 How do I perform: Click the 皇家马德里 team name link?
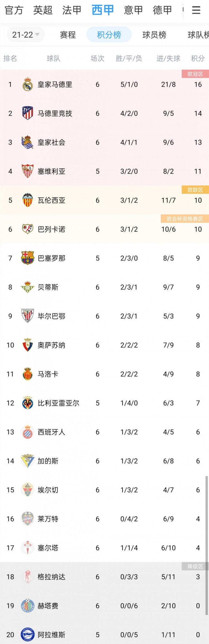(54, 85)
